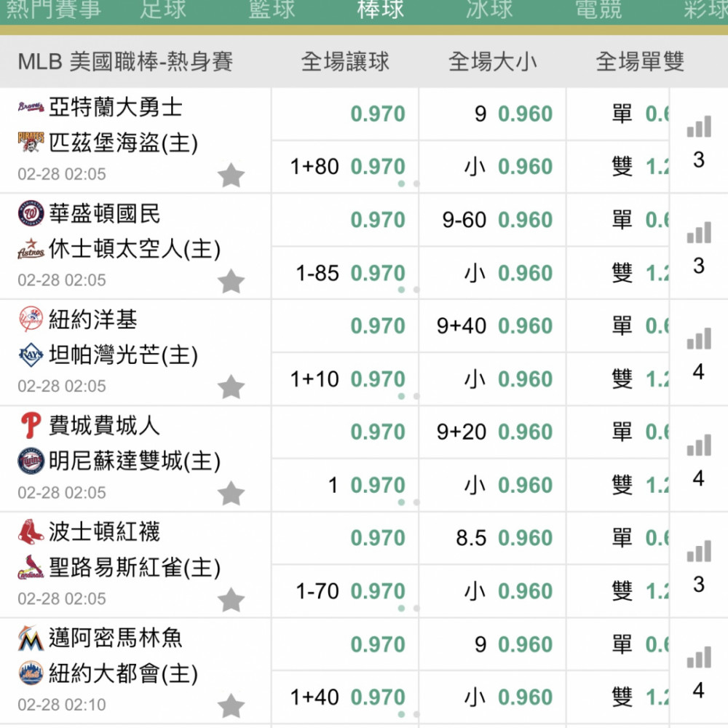728x728 pixels.
Task: Bet handicap 1+40 on 紐約大都會
Action: pos(345,697)
